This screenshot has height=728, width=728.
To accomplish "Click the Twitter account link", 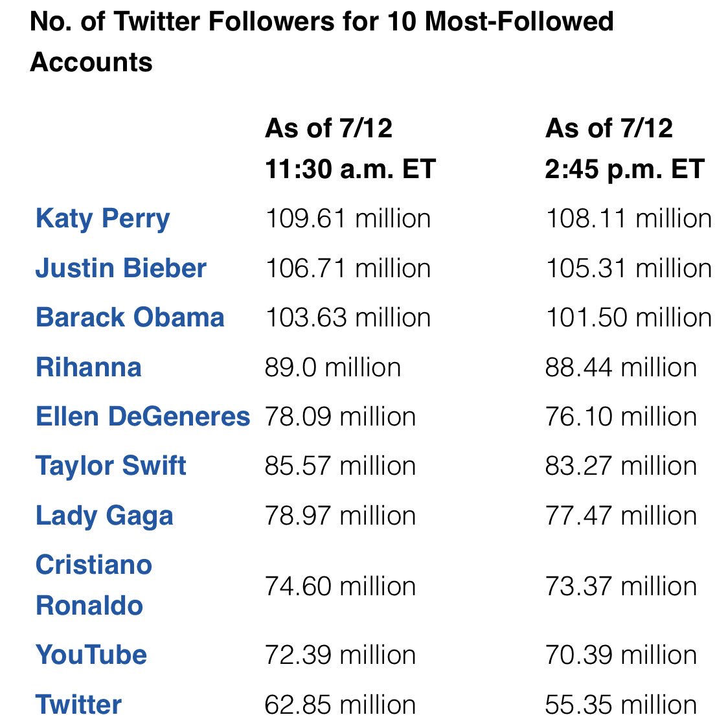I will point(78,705).
